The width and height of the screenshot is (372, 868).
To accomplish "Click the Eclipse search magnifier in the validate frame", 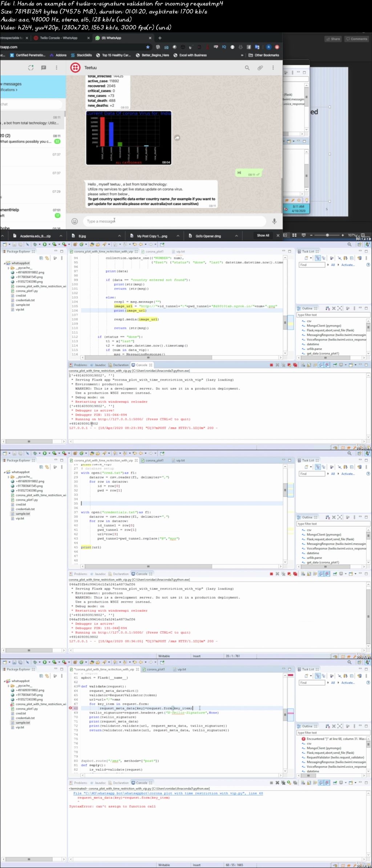I will click(349, 662).
